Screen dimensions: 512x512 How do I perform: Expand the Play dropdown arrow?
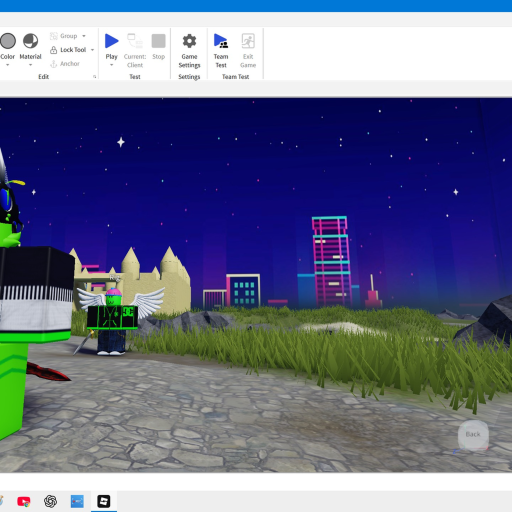click(111, 65)
